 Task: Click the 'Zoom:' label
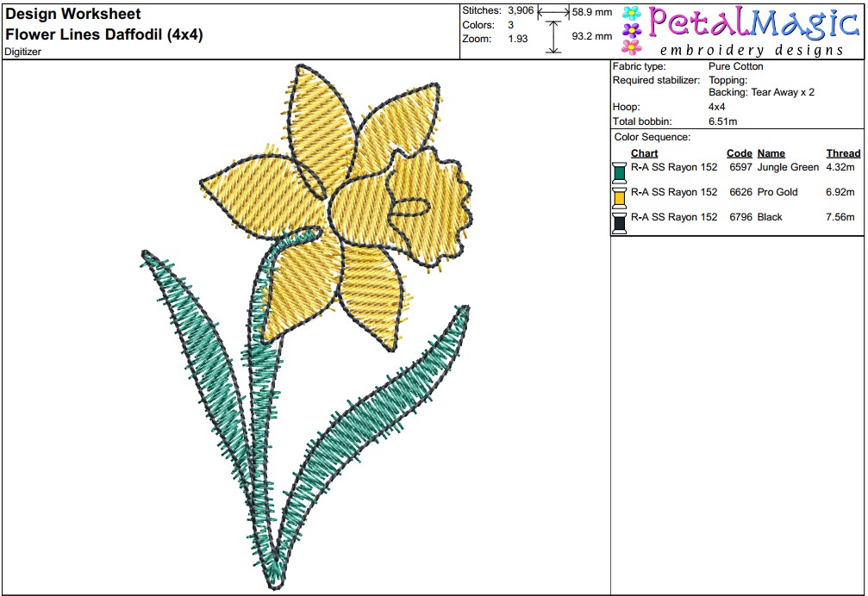(x=477, y=39)
